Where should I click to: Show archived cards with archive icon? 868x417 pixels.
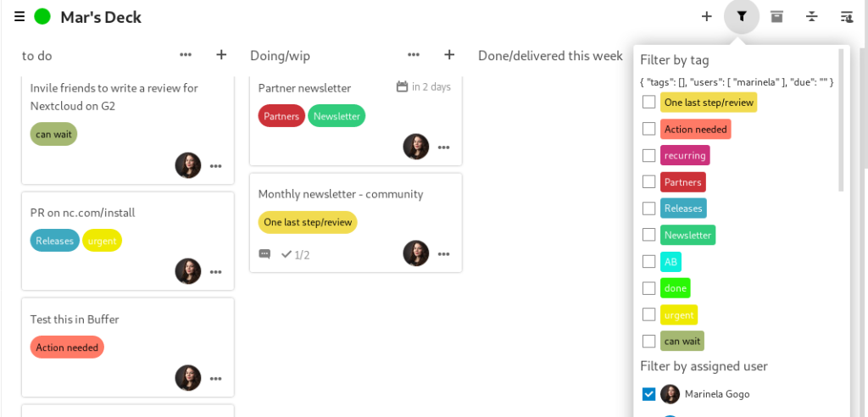(x=776, y=16)
